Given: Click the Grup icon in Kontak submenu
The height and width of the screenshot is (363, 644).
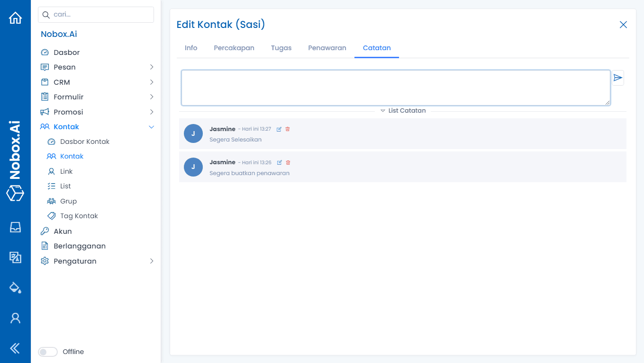Looking at the screenshot, I should (51, 201).
